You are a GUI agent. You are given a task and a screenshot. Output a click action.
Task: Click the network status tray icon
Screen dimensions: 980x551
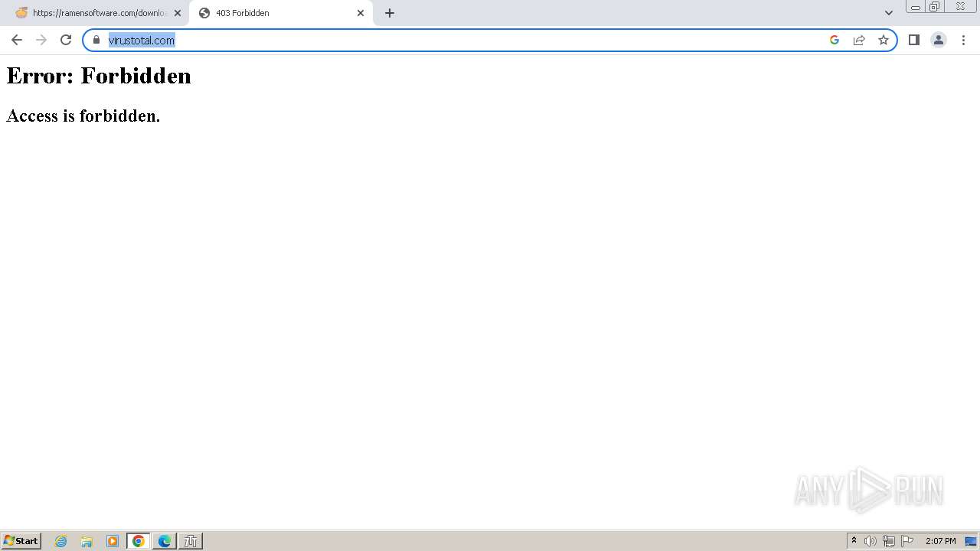pos(889,541)
